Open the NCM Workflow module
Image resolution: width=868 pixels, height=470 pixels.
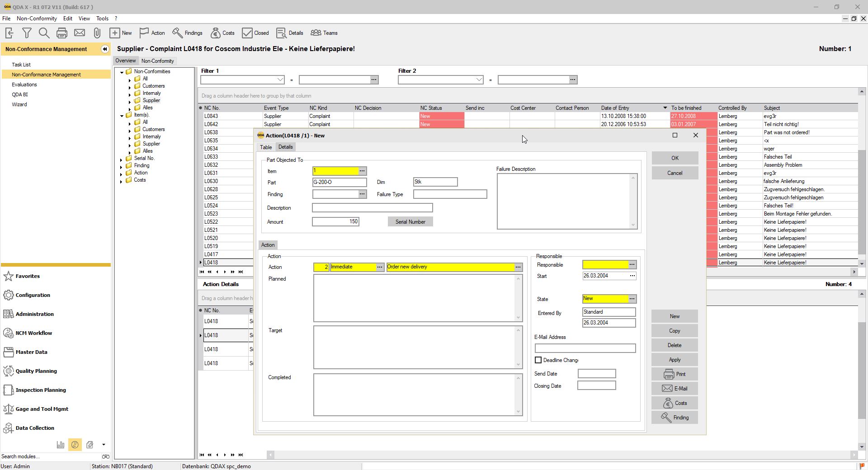tap(33, 333)
